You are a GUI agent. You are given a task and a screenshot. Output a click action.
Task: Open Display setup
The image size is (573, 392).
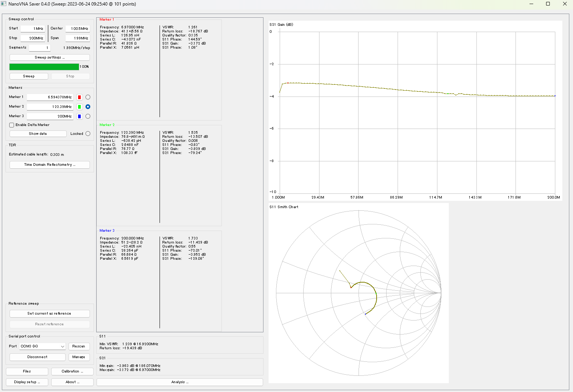click(x=27, y=382)
